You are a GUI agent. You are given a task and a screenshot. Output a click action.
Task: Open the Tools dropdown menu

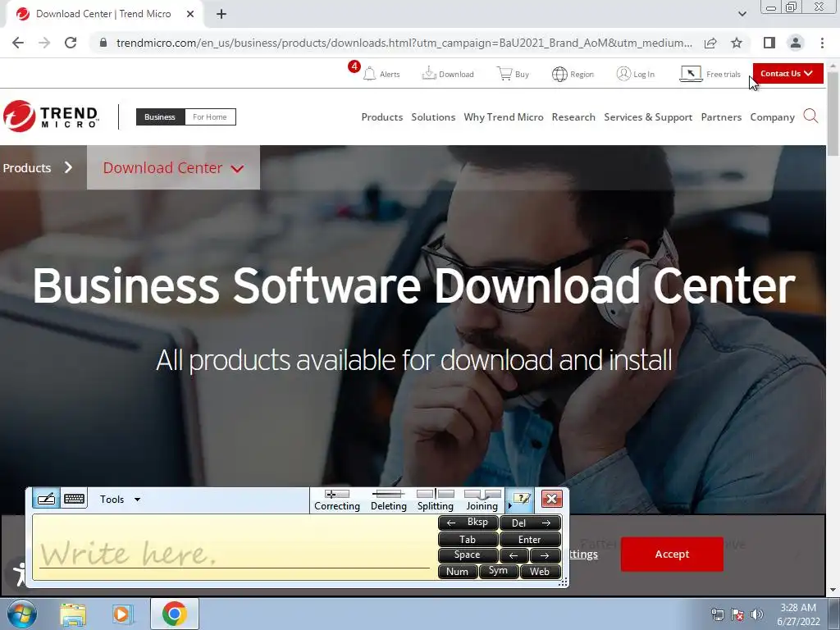(x=120, y=500)
